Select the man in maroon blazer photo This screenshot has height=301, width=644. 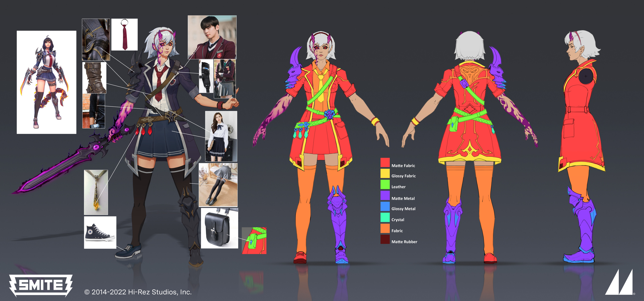point(212,37)
